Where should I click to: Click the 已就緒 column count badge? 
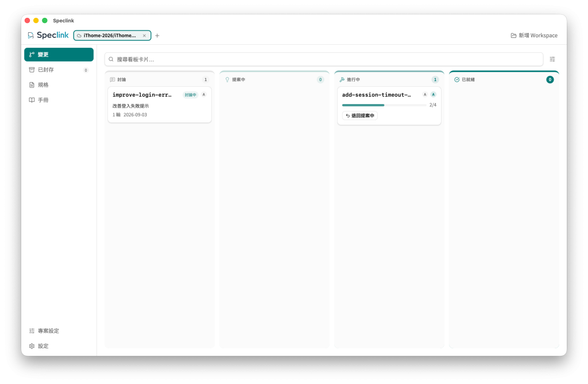pyautogui.click(x=550, y=79)
